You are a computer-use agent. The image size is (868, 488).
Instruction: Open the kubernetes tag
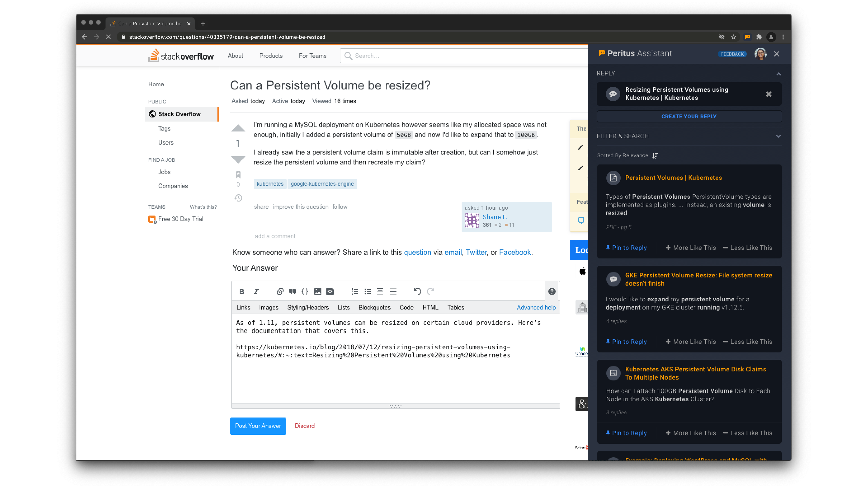(x=270, y=184)
